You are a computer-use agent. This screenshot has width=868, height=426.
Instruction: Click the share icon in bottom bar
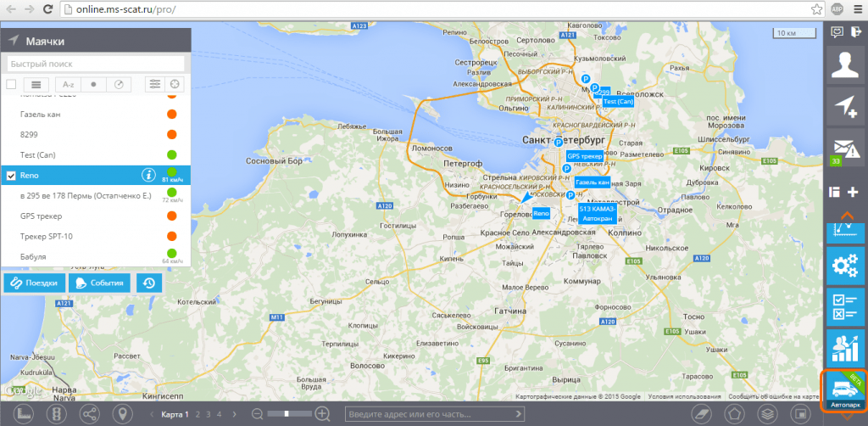point(89,413)
